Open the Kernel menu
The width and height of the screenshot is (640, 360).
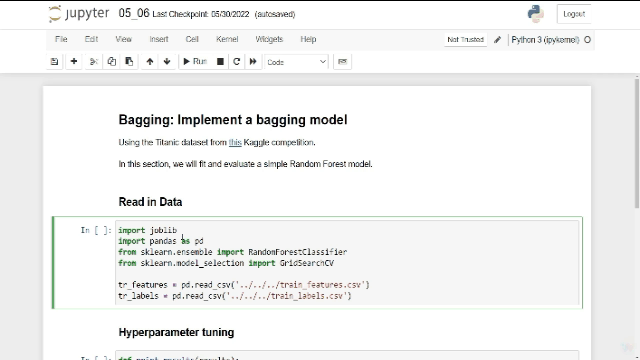pos(227,39)
